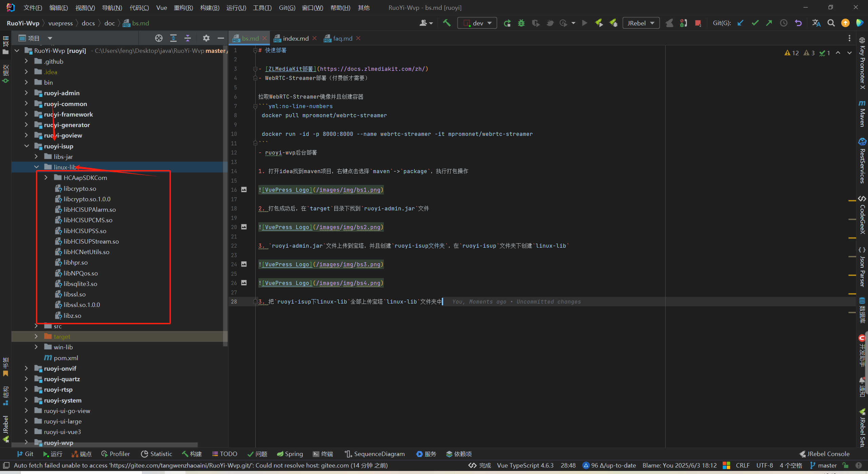Screen dimensions: 868x474
Task: Expand the ruoyi-quartz module
Action: click(x=26, y=379)
